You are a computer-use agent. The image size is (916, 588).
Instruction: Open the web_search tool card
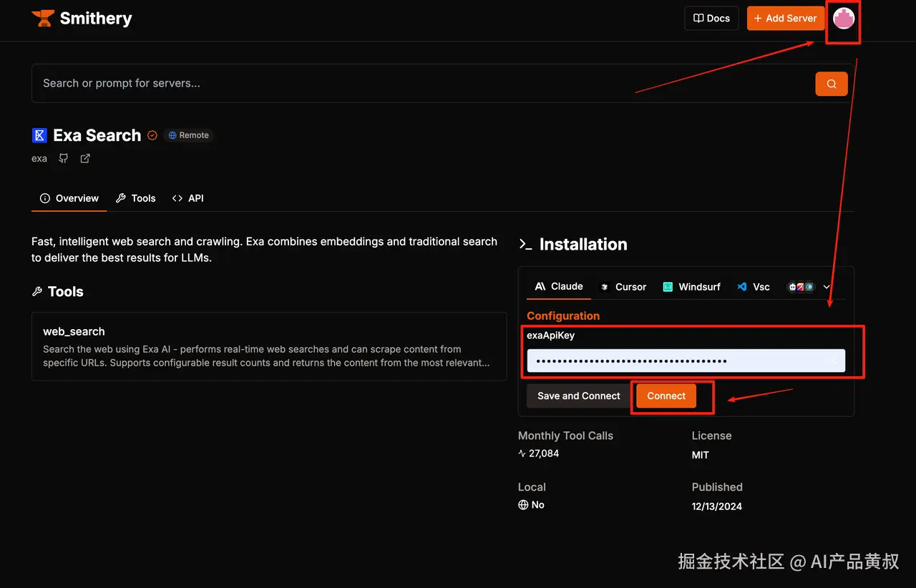tap(269, 346)
